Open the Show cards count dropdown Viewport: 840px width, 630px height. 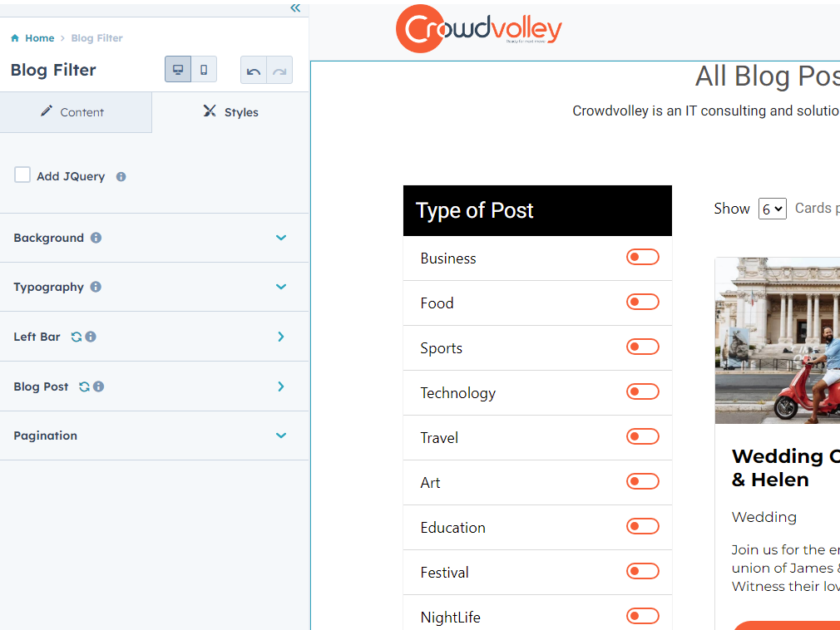(x=772, y=209)
